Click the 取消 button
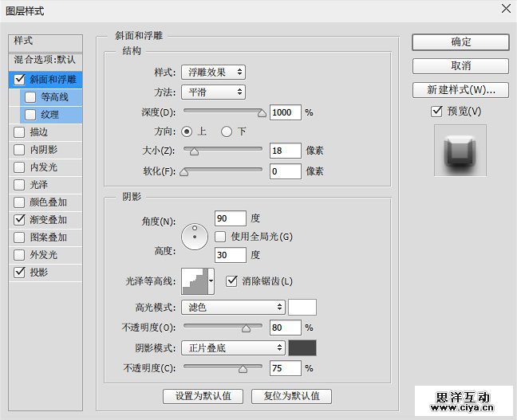The image size is (517, 420). click(x=460, y=66)
